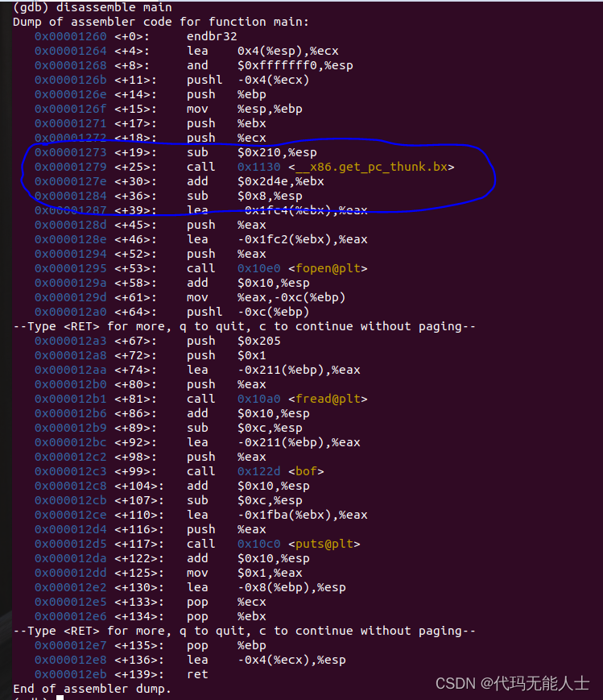Click operand "-0x1fc2(%ebx),%eax"
603x700 pixels.
pos(302,239)
